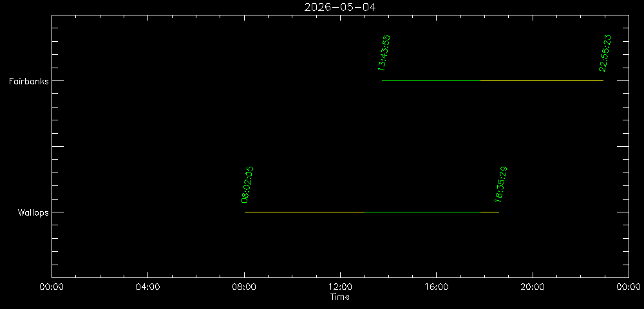Image resolution: width=644 pixels, height=309 pixels.
Task: Click the middle of the Wallops interval line
Action: (372, 212)
